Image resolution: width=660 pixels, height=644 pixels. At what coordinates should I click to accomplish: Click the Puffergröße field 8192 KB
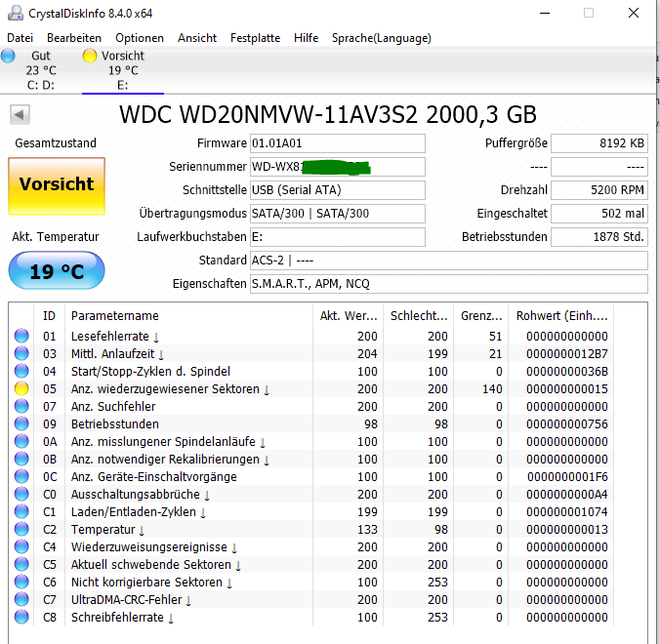(x=599, y=143)
